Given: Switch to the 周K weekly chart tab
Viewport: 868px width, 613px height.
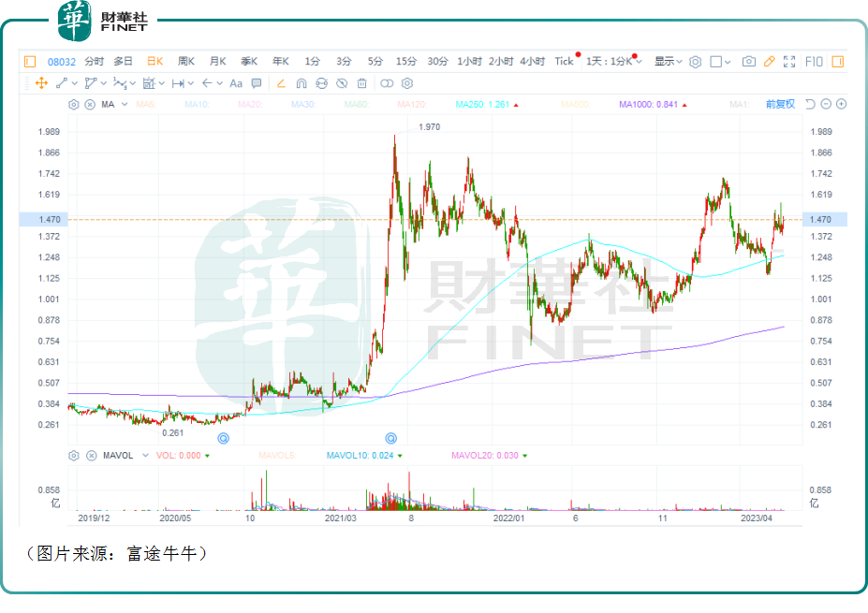Looking at the screenshot, I should [185, 62].
